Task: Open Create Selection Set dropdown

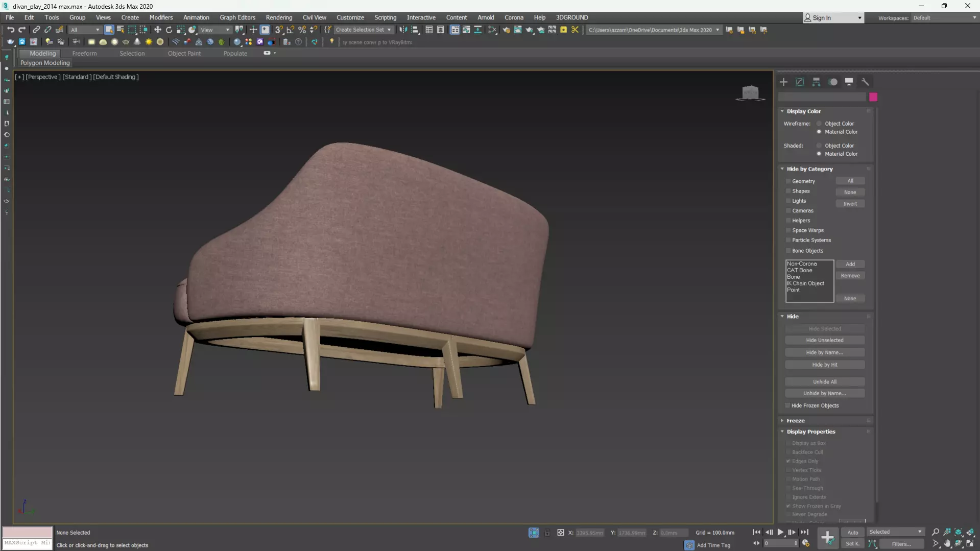Action: (363, 30)
